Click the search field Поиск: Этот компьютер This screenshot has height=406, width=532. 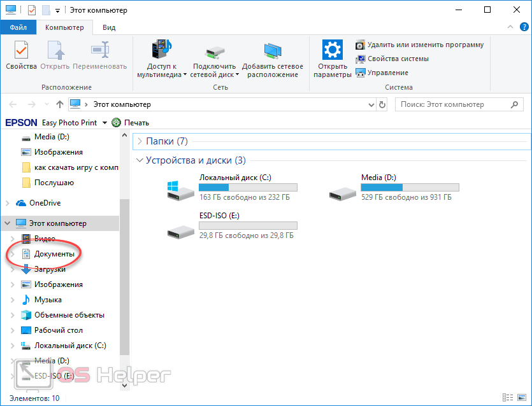pos(452,104)
